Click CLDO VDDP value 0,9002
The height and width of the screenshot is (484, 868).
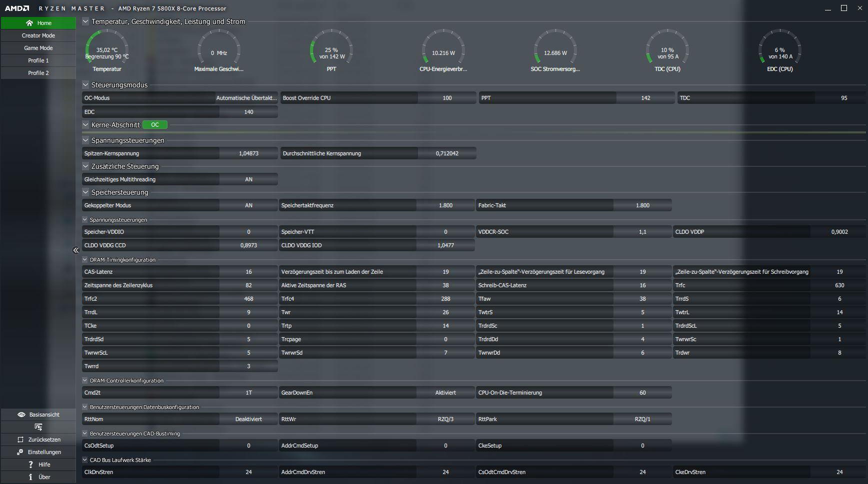[x=839, y=232]
